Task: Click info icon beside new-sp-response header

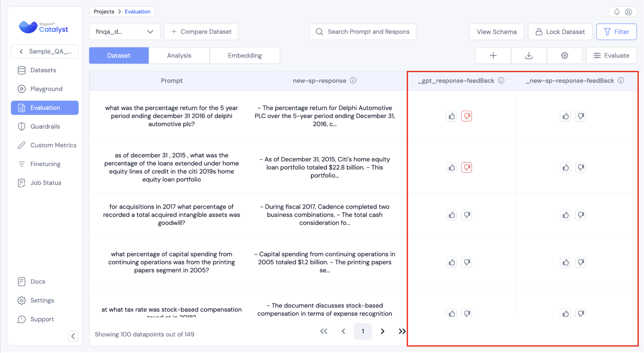Action: (353, 80)
